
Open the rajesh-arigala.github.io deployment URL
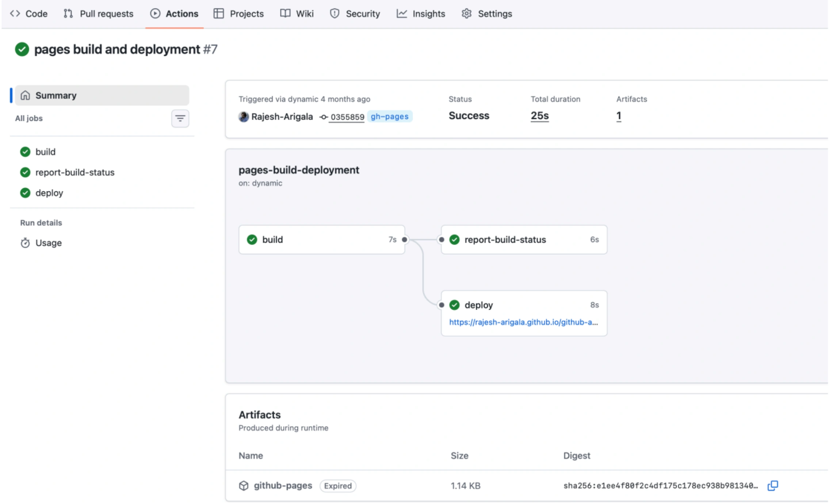[523, 322]
